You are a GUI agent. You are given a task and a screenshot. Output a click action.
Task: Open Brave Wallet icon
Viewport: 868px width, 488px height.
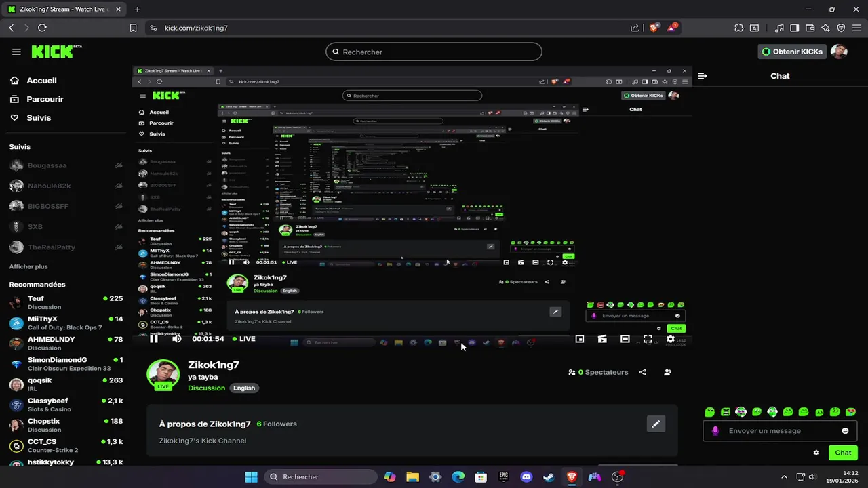(x=810, y=28)
